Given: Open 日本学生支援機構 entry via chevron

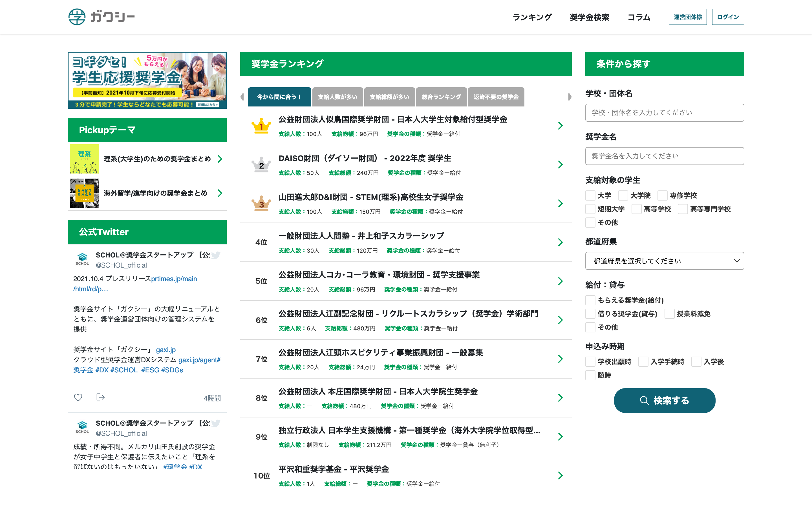Looking at the screenshot, I should point(560,437).
